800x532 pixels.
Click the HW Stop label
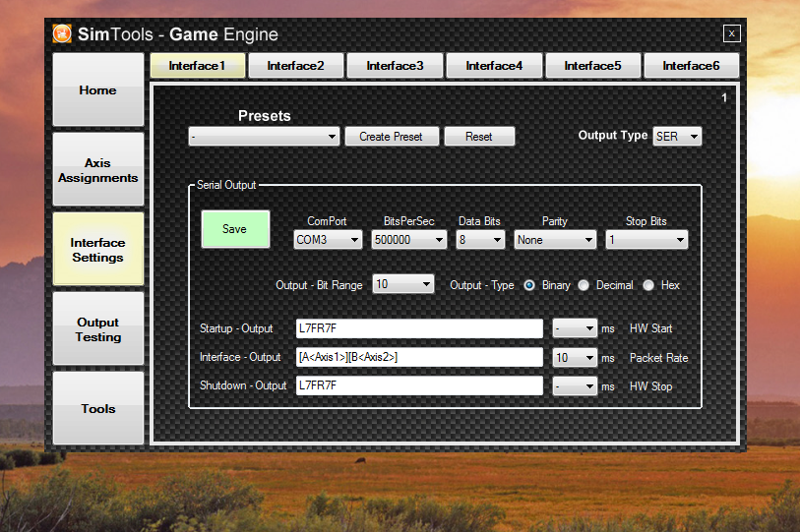click(650, 386)
